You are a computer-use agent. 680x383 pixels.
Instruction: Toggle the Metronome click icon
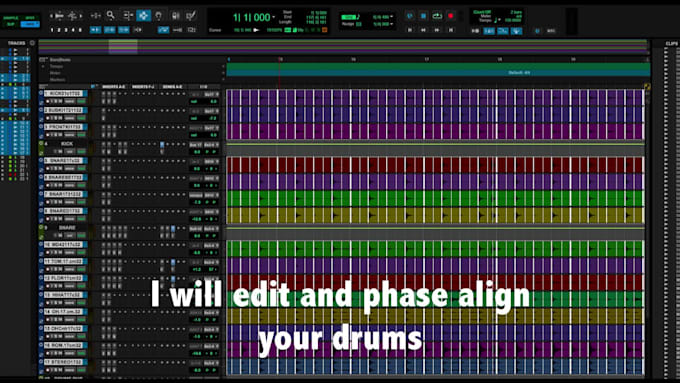489,31
